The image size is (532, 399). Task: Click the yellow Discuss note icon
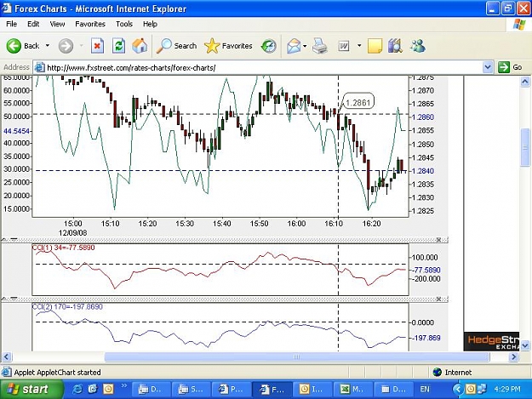(375, 46)
